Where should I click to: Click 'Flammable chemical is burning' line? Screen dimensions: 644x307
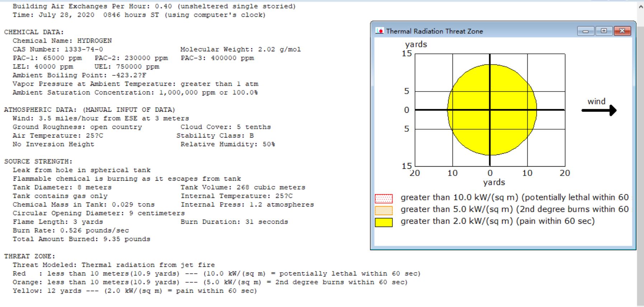(127, 178)
